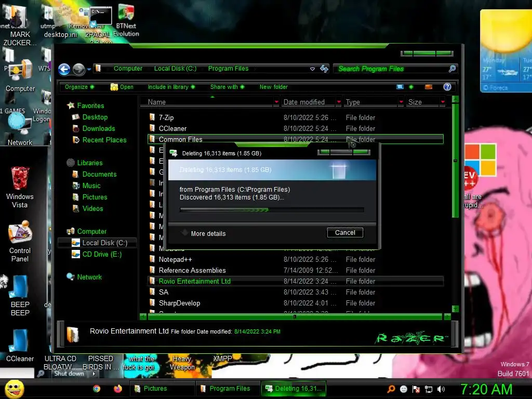Cancel the deleting operation
The width and height of the screenshot is (532, 399).
[x=345, y=232]
